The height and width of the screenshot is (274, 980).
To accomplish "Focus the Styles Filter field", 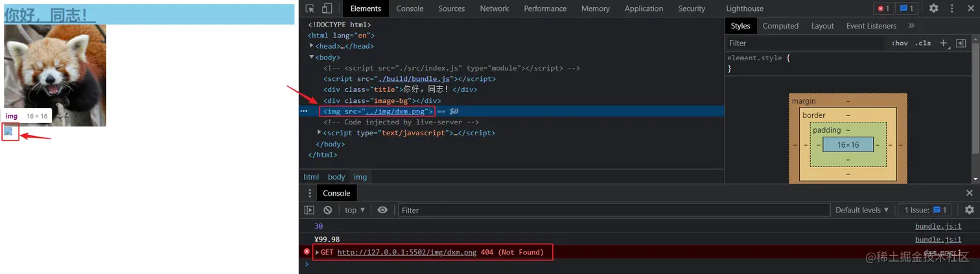I will [x=805, y=43].
